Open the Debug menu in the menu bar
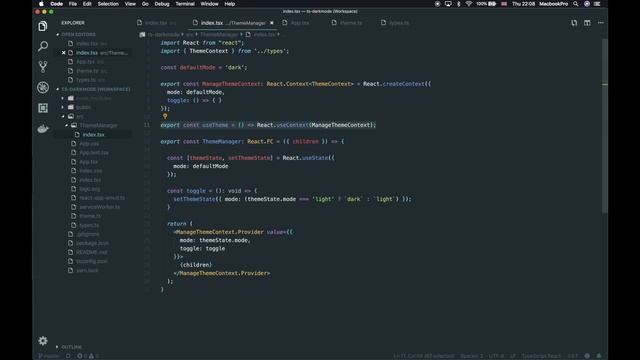 (x=162, y=4)
